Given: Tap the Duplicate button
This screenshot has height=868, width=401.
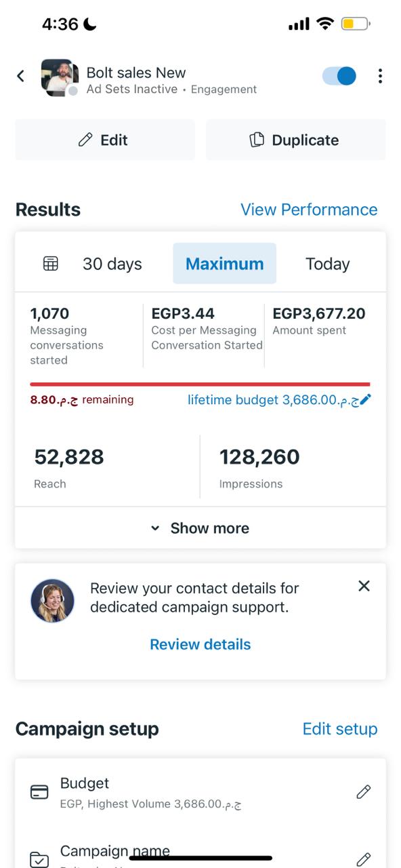Looking at the screenshot, I should (296, 140).
